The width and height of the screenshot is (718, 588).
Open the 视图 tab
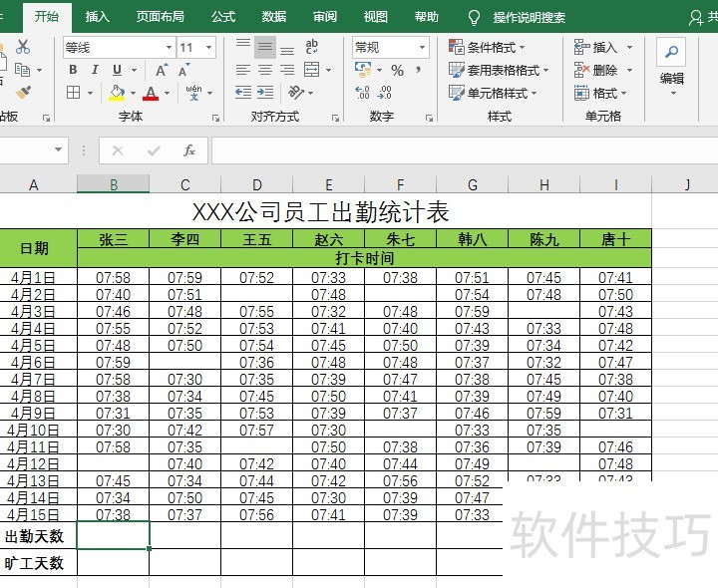(376, 17)
